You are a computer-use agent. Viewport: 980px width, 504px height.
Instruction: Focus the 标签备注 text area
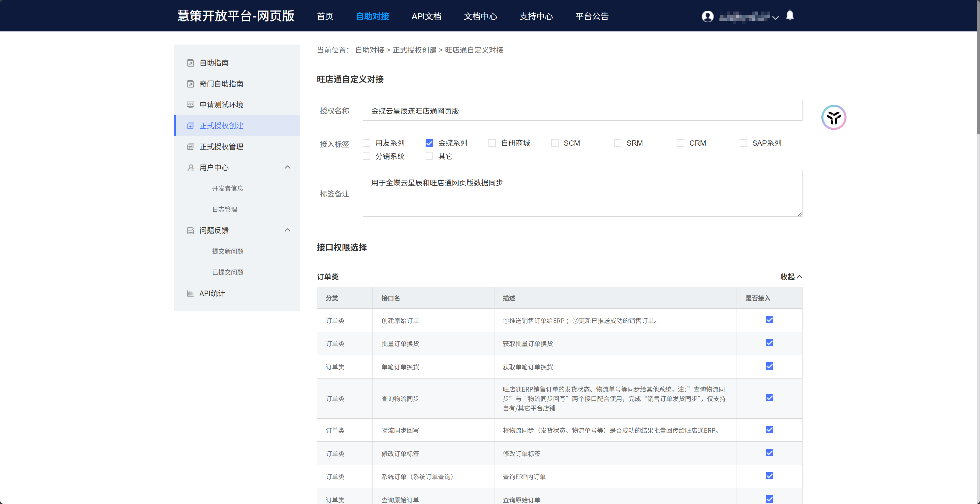tap(582, 193)
